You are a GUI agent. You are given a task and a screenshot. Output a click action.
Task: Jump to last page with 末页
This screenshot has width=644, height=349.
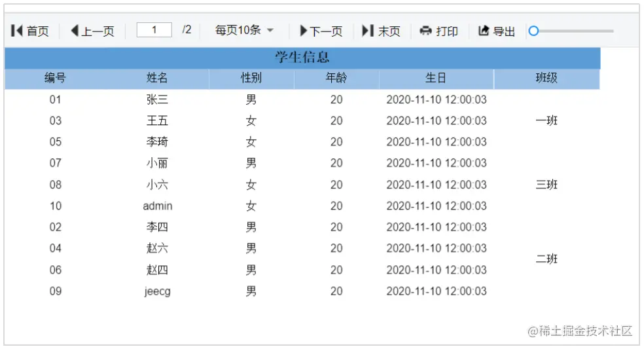tap(381, 31)
